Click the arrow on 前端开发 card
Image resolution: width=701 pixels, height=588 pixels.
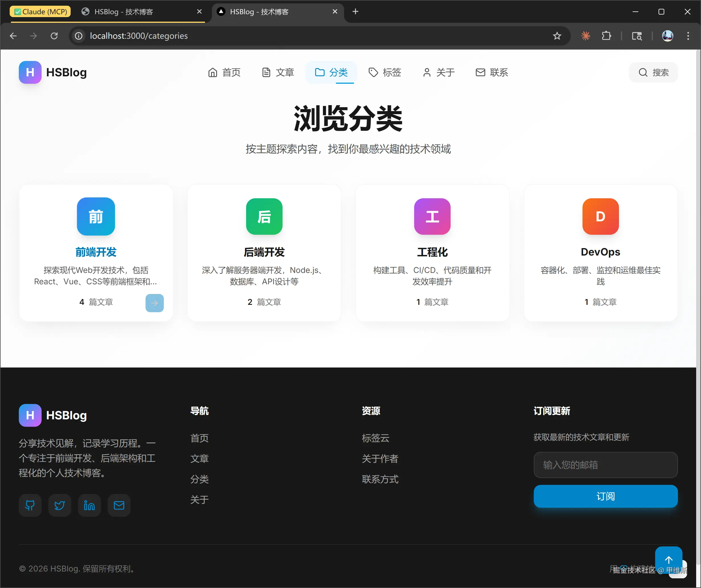pos(154,303)
